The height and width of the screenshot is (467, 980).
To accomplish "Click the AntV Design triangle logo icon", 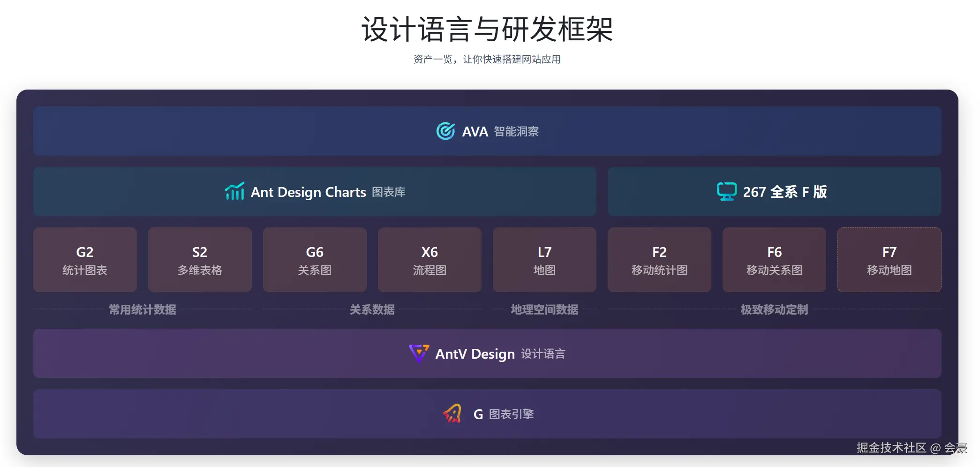I will click(419, 354).
